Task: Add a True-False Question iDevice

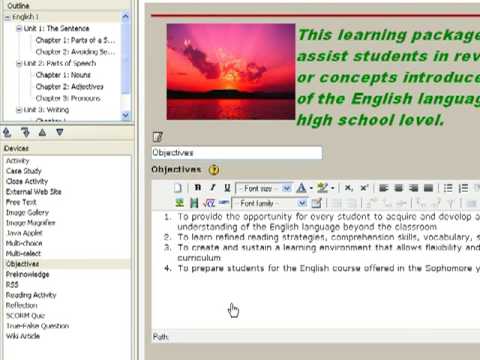Action: click(37, 326)
